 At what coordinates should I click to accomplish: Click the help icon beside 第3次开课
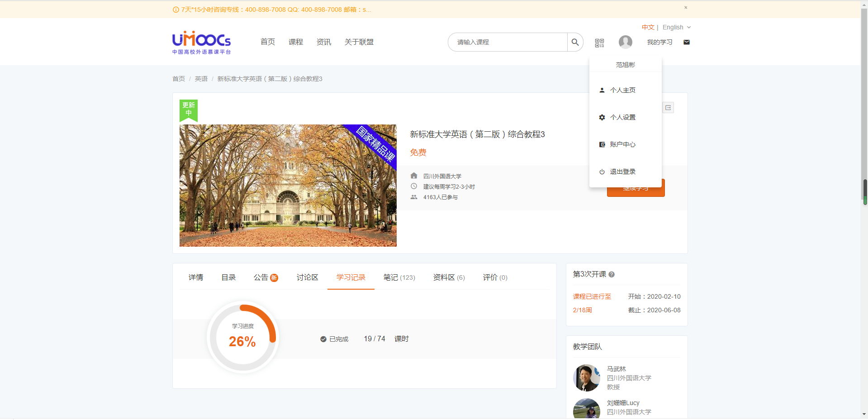pyautogui.click(x=612, y=274)
